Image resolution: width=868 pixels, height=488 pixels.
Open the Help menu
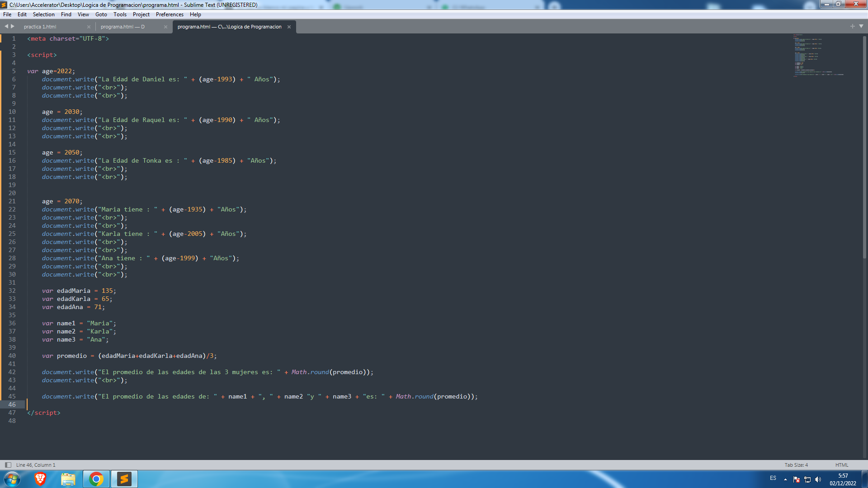[195, 14]
